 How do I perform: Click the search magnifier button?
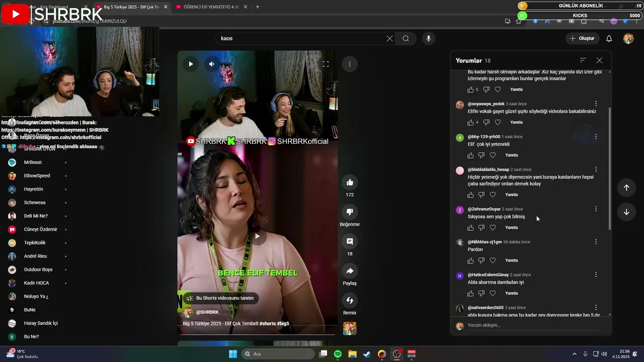point(406,39)
